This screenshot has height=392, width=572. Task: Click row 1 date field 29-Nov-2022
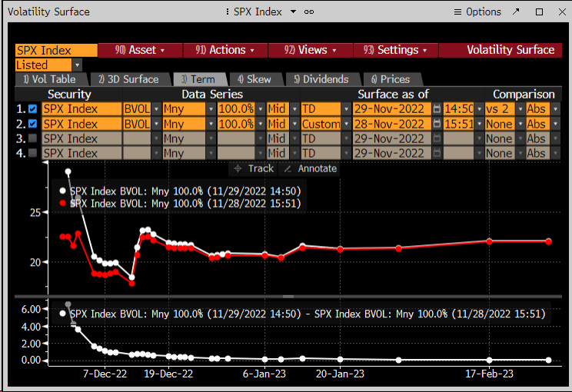click(392, 108)
